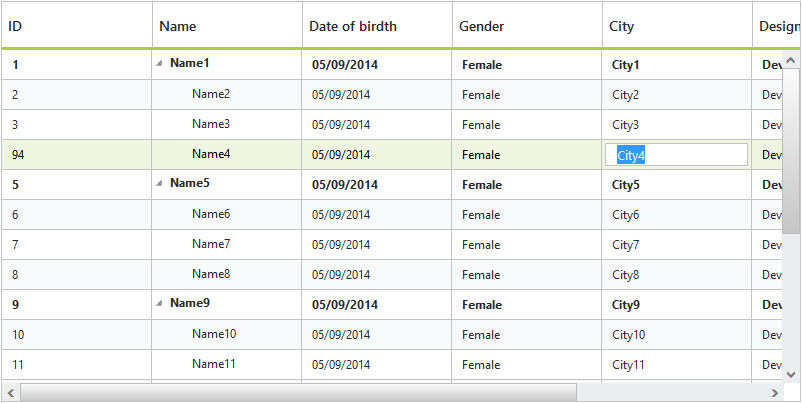This screenshot has height=403, width=802.
Task: Collapse the Name9 tree row
Action: pyautogui.click(x=159, y=303)
